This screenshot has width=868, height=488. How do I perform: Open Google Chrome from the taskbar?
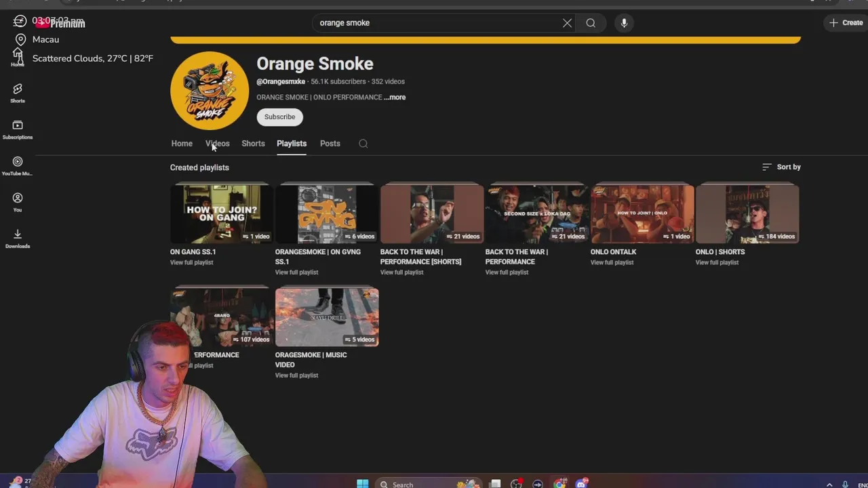pos(559,484)
